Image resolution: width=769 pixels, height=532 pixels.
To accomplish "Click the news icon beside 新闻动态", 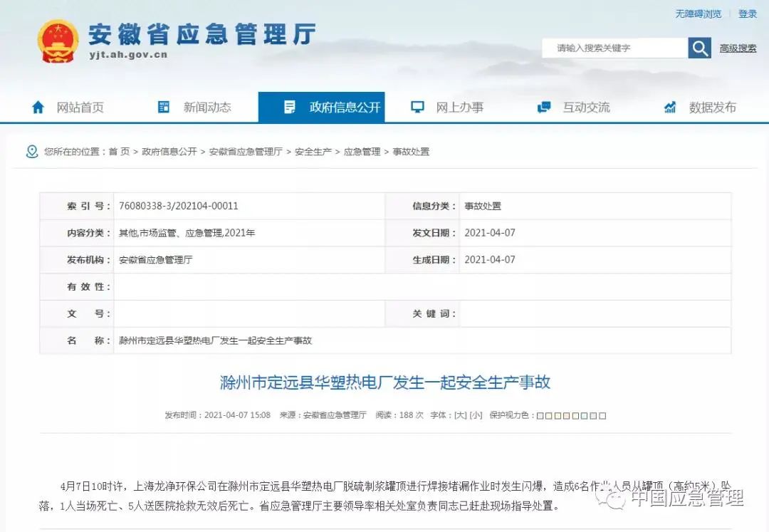I will [x=163, y=107].
